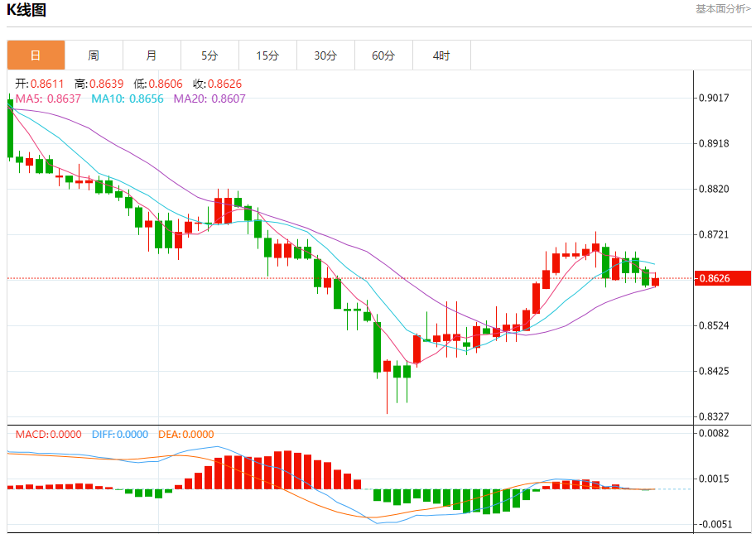
Task: Click the MACD value label
Action: (x=49, y=435)
